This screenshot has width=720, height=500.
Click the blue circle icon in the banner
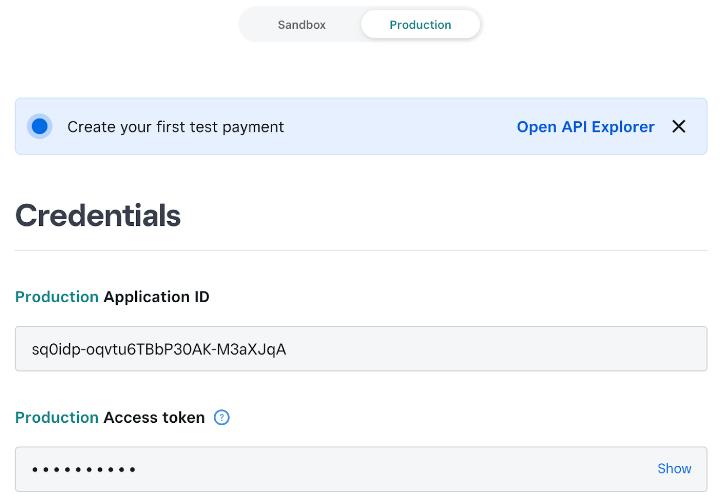(40, 127)
